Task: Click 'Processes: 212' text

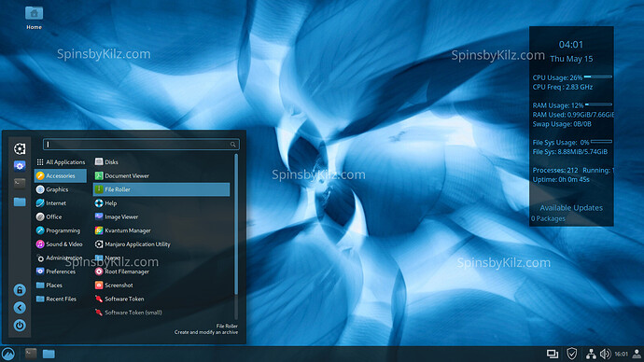Action: (x=555, y=170)
